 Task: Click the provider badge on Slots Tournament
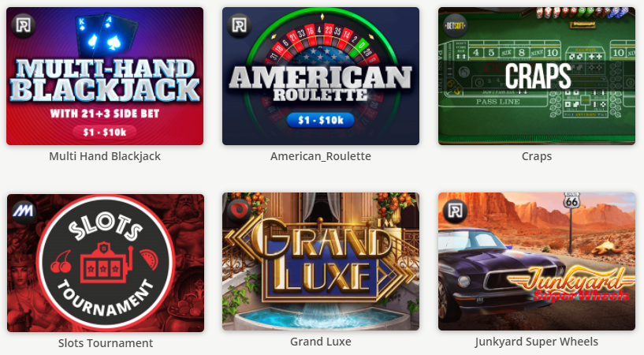pos(24,211)
